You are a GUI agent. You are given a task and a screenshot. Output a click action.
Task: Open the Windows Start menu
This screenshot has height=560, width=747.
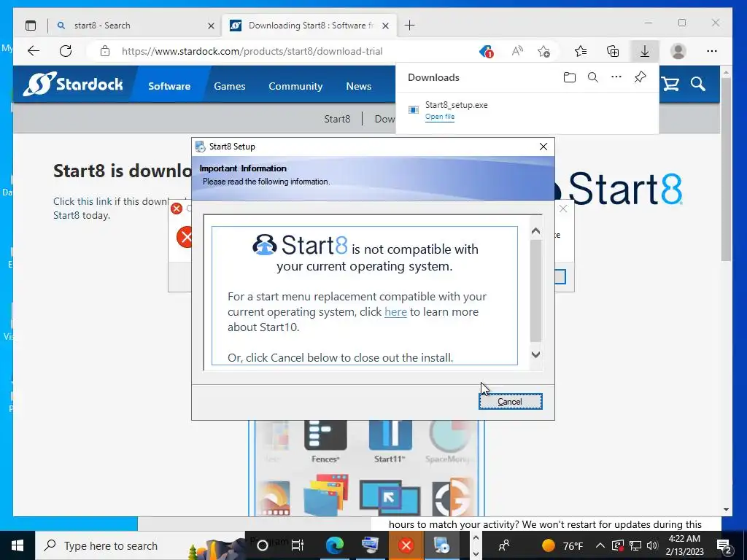click(x=18, y=545)
